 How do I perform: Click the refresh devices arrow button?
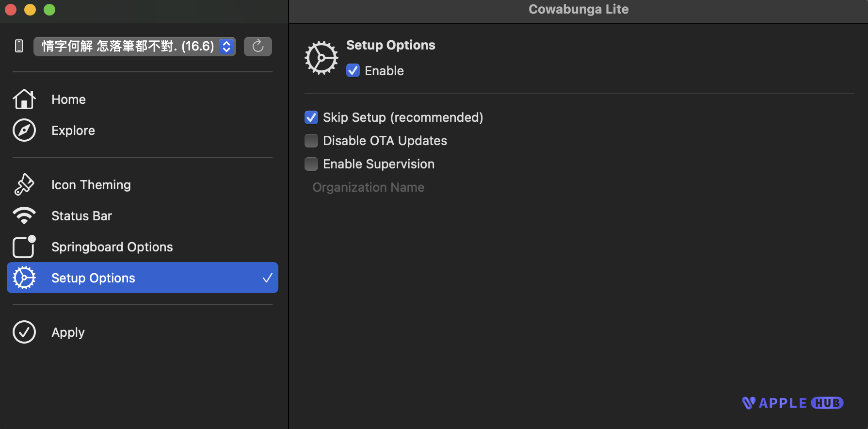(x=257, y=47)
